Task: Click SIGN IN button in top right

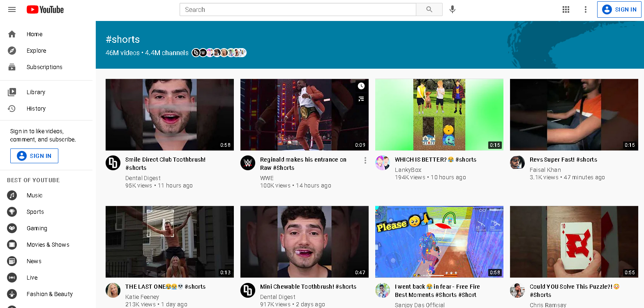Action: point(619,9)
